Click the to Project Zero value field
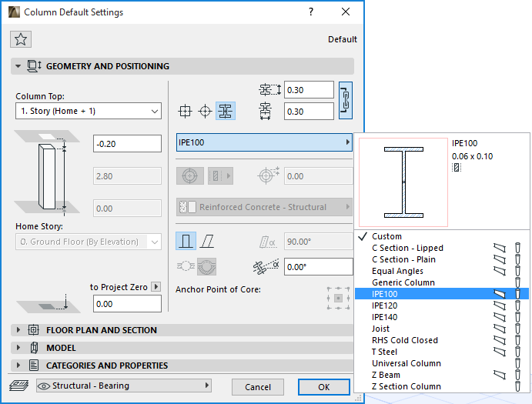The image size is (532, 404). 127,304
